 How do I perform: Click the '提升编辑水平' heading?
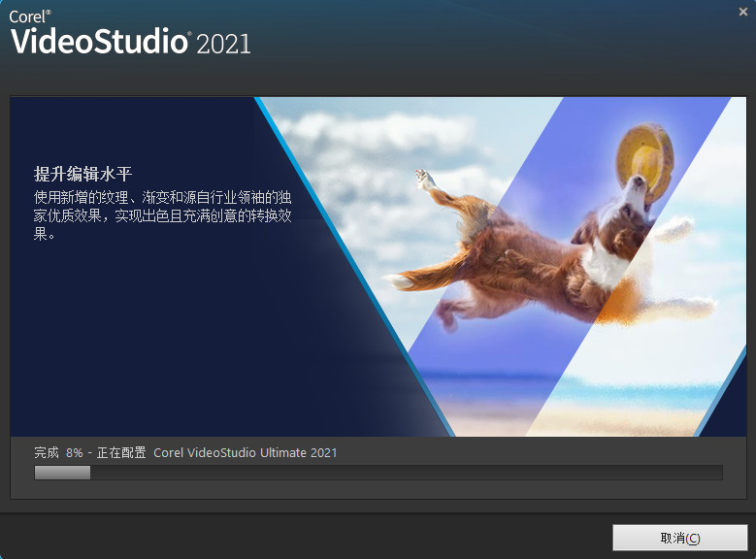82,174
